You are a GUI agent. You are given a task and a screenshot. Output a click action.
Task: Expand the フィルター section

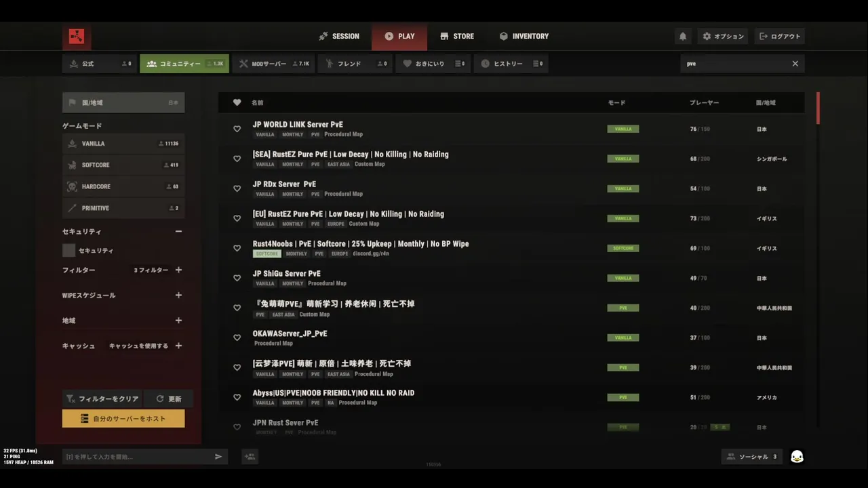[178, 270]
